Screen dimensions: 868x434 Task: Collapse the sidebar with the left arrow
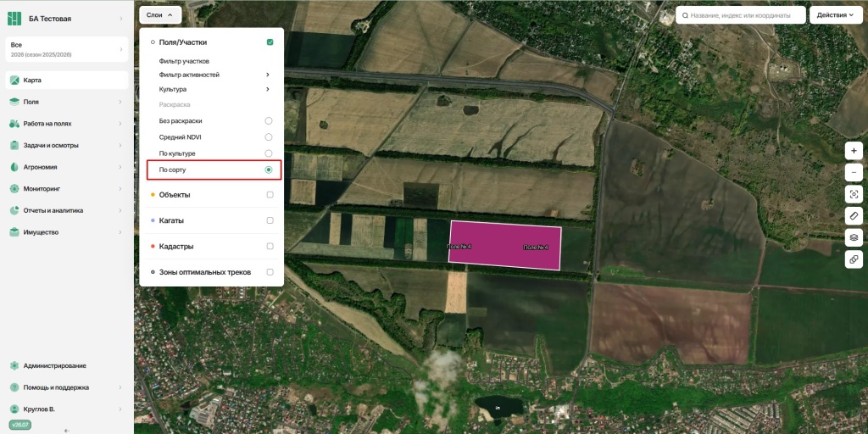click(67, 430)
